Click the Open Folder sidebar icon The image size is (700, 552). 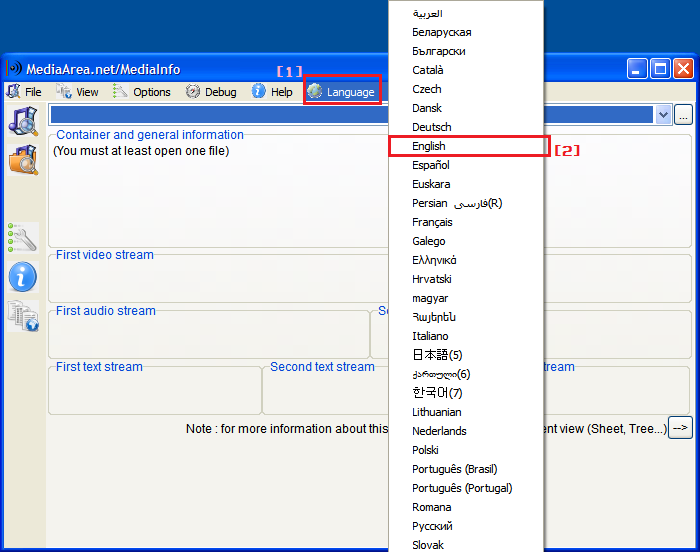23,160
